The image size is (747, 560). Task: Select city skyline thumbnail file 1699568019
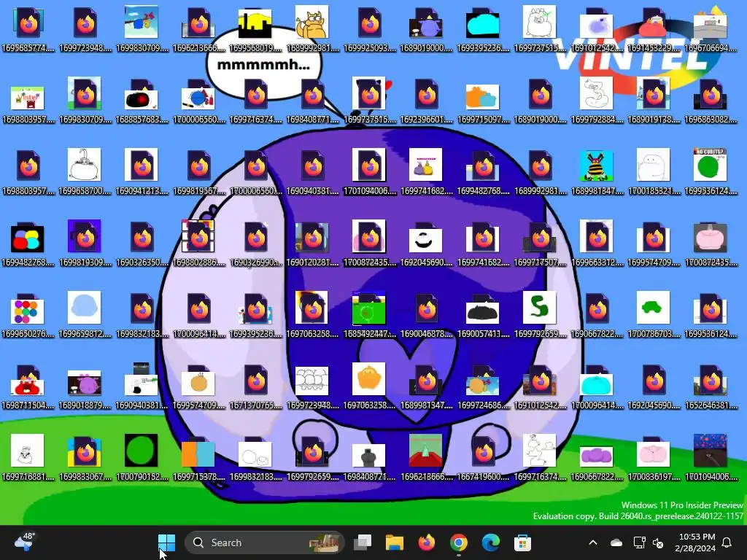point(255,28)
